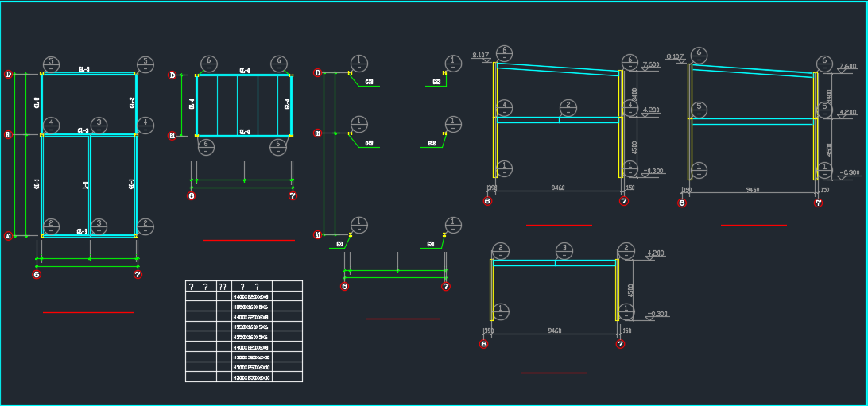Select detail bubble 3 on the single-story frame
Image resolution: width=868 pixels, height=406 pixels.
coord(564,250)
